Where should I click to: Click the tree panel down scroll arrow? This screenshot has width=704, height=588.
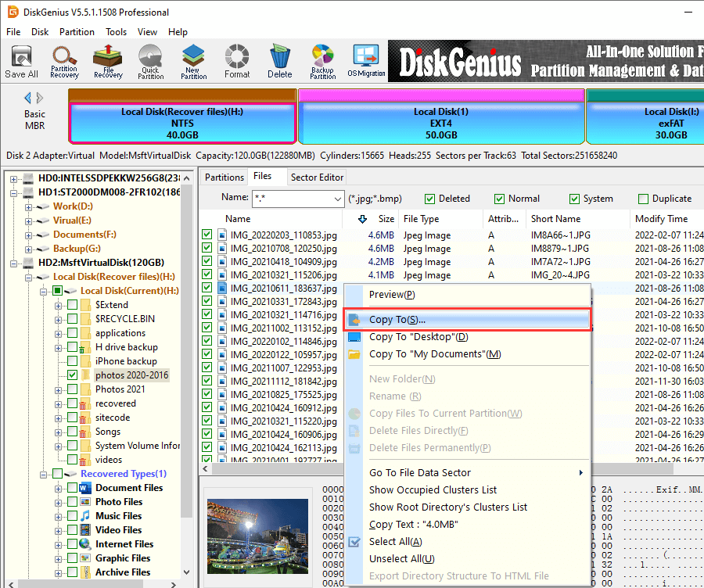187,572
